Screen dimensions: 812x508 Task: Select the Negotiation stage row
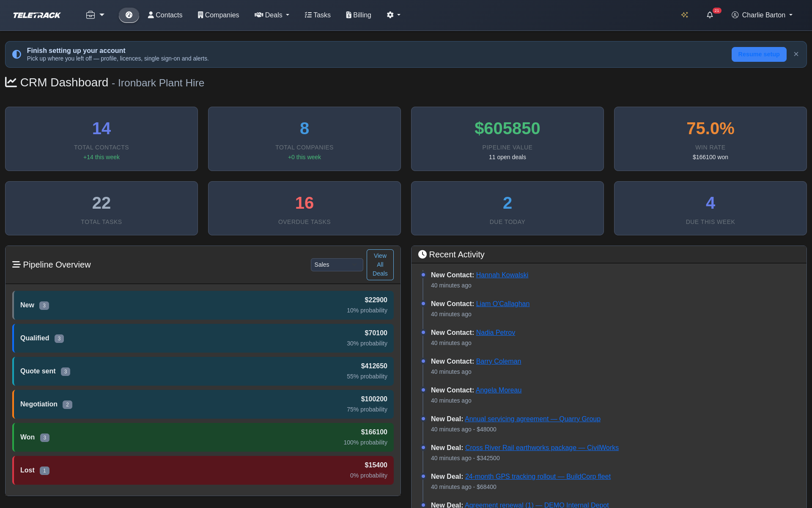[203, 404]
